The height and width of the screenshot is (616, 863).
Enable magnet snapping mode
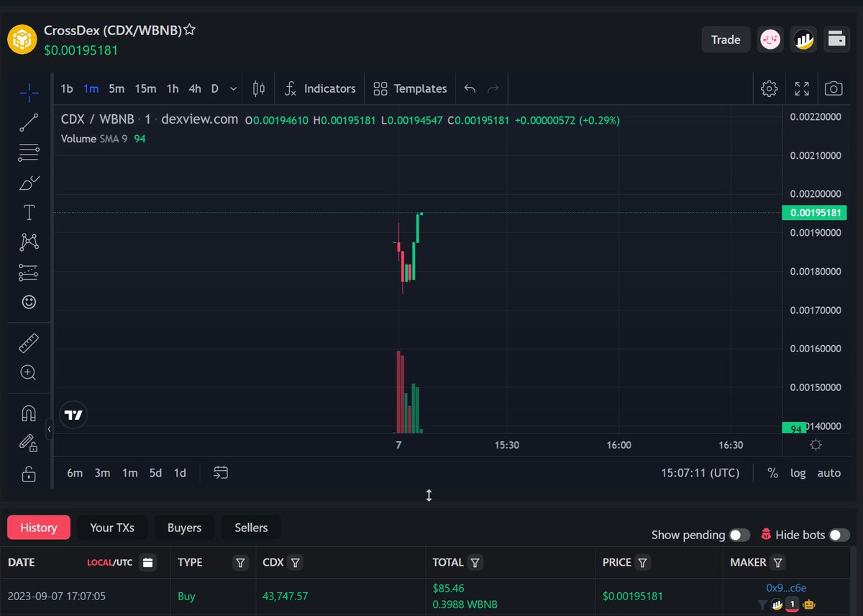click(x=29, y=412)
